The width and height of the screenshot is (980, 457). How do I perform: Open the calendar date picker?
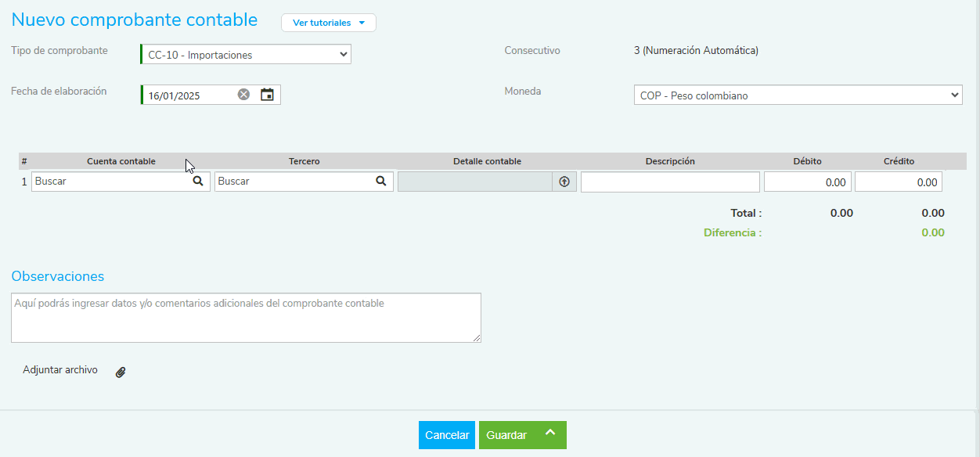click(x=267, y=95)
